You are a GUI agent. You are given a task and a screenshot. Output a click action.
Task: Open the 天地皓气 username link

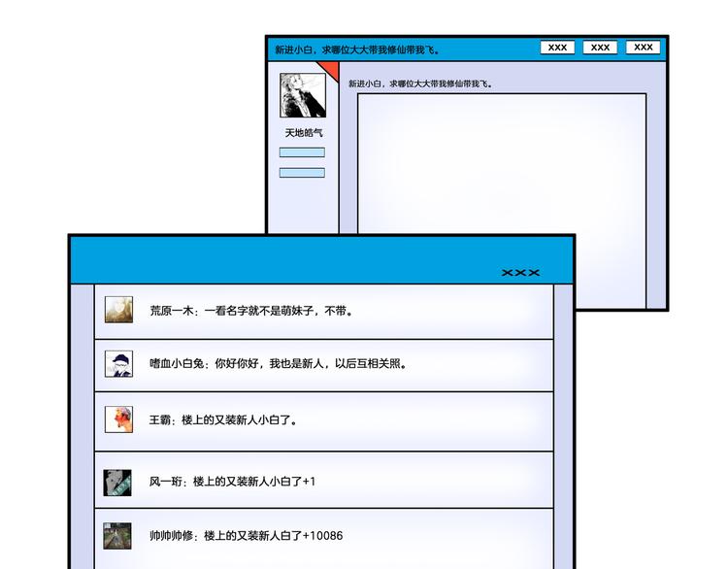coord(304,133)
